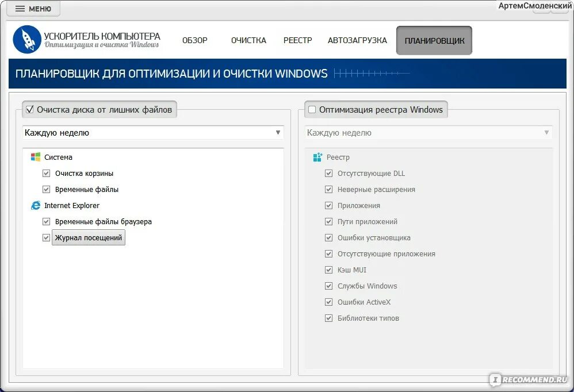Click the Internet Explorer tree heading
Viewport: 574px width, 392px height.
click(x=72, y=206)
